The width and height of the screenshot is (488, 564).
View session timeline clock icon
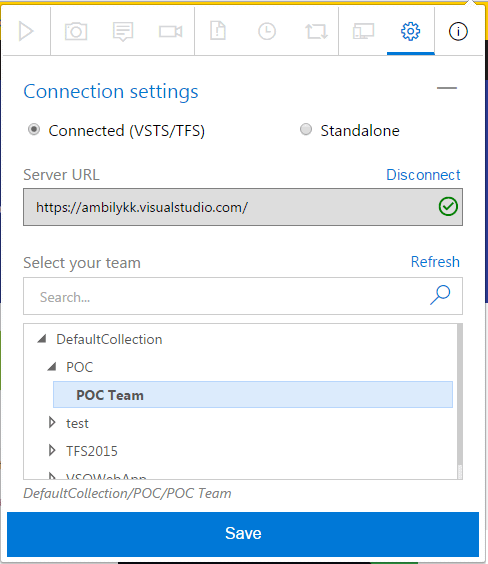(267, 32)
